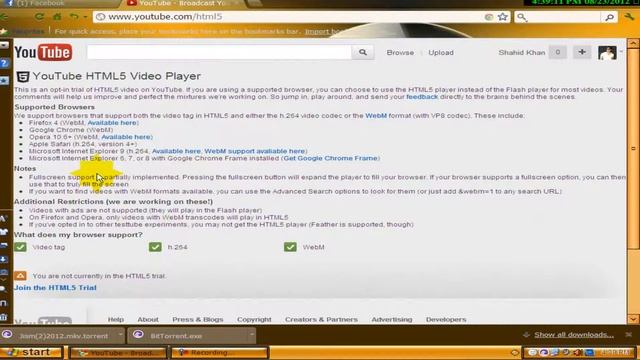The width and height of the screenshot is (640, 360).
Task: Open Press & Blogs footer link
Action: coord(198,320)
